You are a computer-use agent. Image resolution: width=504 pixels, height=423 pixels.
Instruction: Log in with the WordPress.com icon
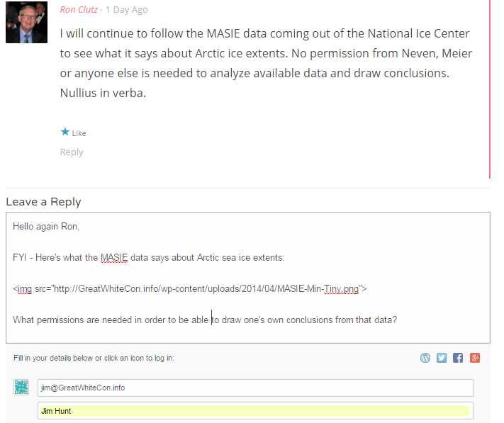click(x=425, y=358)
